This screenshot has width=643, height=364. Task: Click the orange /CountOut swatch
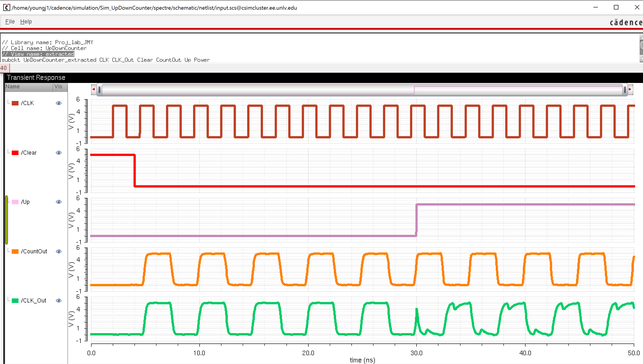pyautogui.click(x=15, y=252)
